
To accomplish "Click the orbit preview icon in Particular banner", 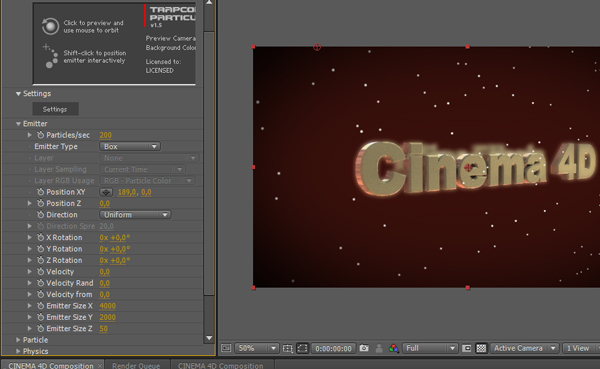I will click(x=50, y=26).
